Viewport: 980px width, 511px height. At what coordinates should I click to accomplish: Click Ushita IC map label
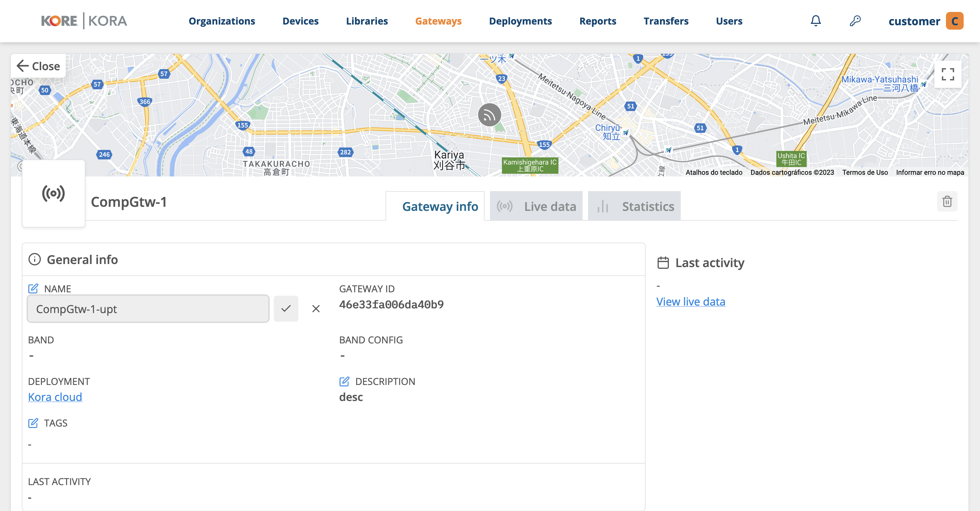[x=791, y=159]
